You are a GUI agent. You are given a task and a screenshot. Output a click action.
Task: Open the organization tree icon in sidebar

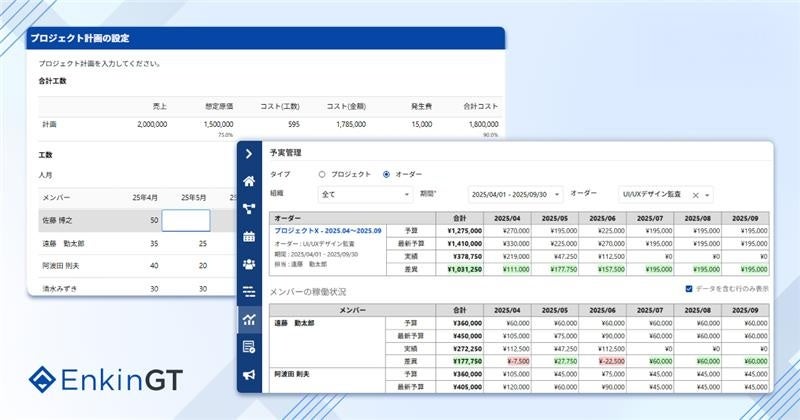point(249,209)
